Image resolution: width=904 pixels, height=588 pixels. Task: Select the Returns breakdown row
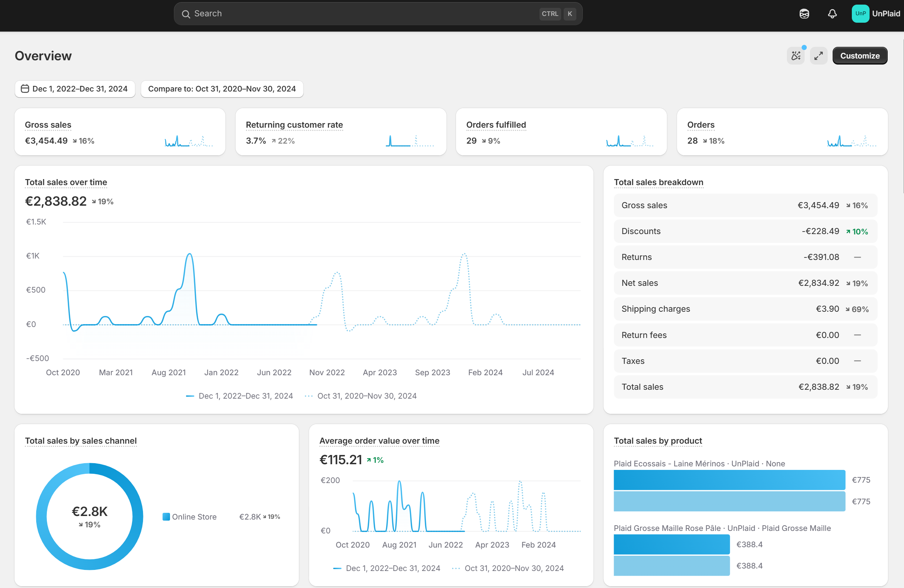[x=745, y=257]
